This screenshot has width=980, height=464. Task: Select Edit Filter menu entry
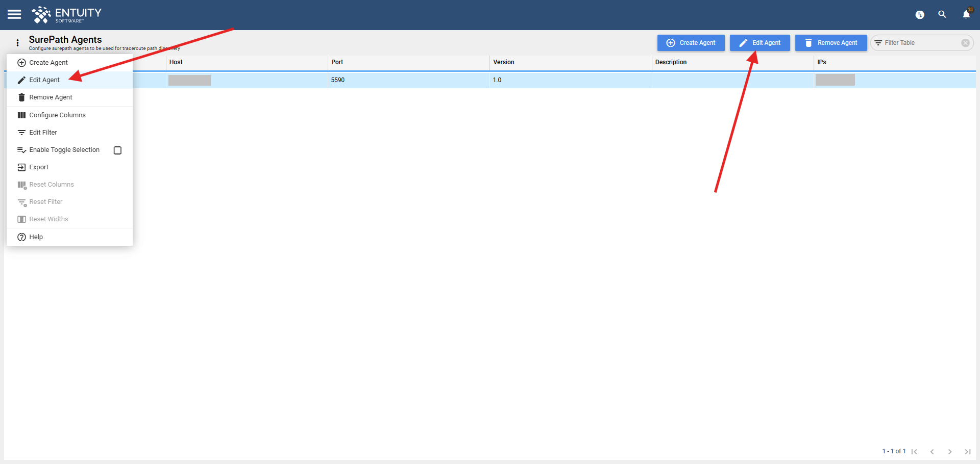[69, 133]
